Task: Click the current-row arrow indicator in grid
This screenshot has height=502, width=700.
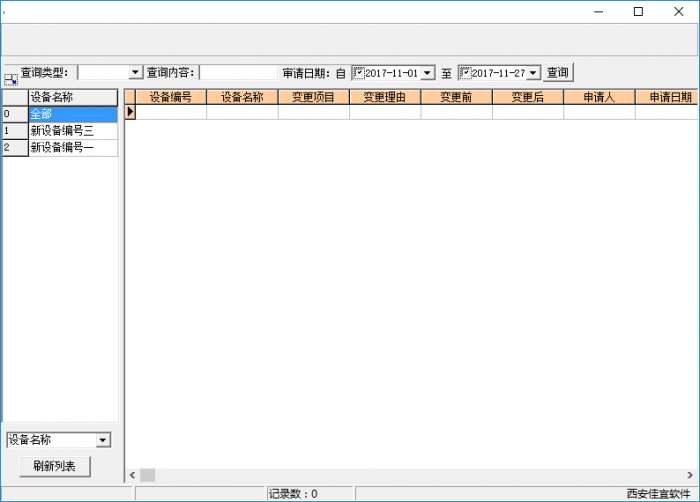Action: point(130,112)
